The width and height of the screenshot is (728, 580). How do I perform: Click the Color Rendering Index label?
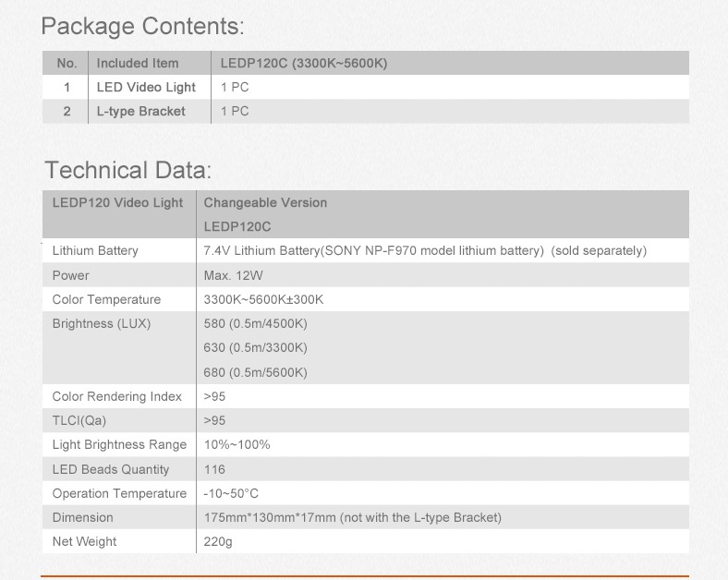point(117,397)
